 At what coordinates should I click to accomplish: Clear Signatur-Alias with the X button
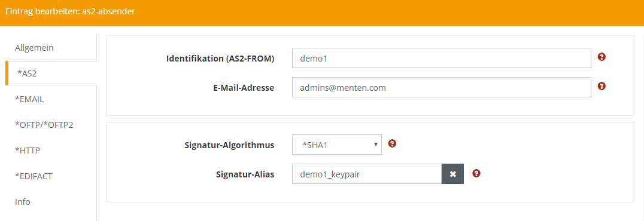tap(452, 174)
